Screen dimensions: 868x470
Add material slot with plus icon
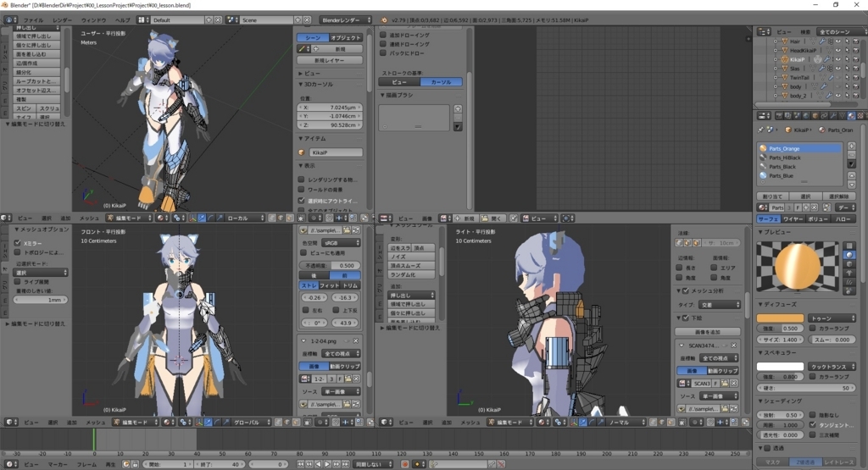pyautogui.click(x=851, y=146)
